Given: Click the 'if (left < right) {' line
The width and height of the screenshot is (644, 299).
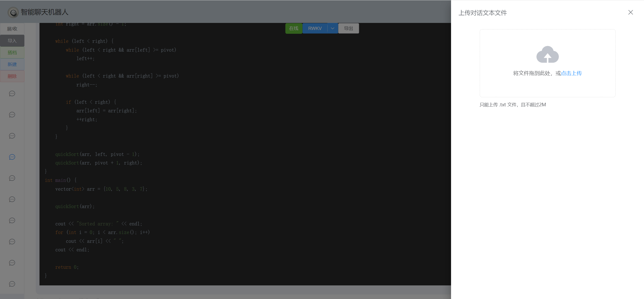Looking at the screenshot, I should pyautogui.click(x=91, y=102).
